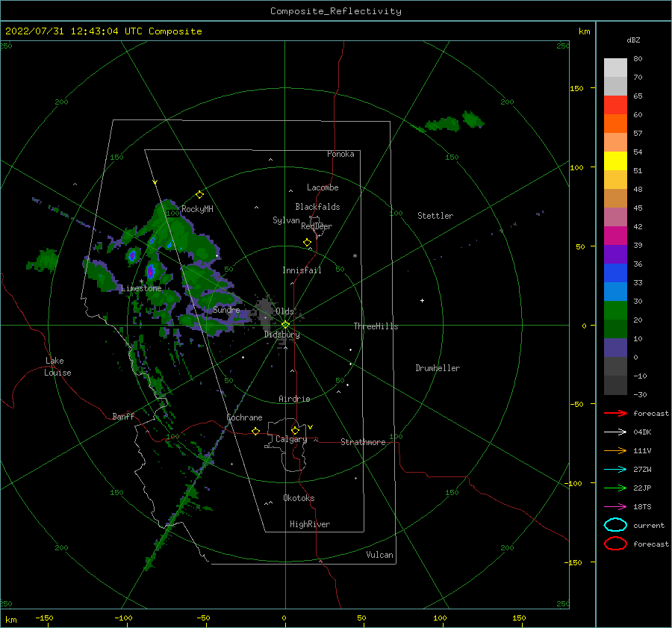Image resolution: width=672 pixels, height=628 pixels.
Task: Pick the purple 39–36 dBZ swatch
Action: (615, 255)
